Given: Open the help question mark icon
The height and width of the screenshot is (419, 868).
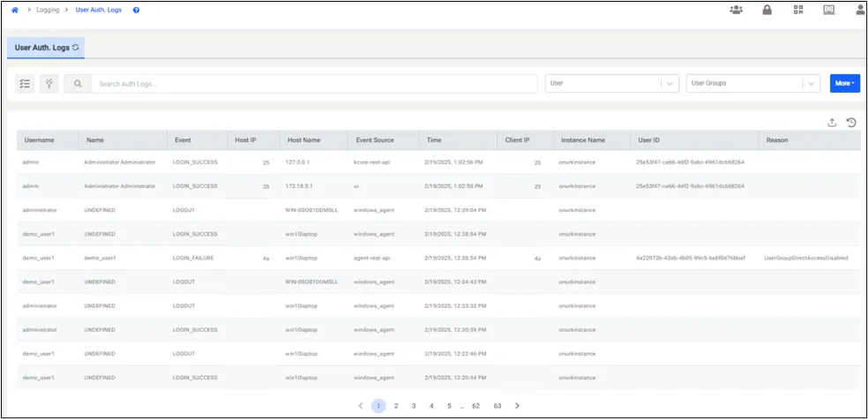Looking at the screenshot, I should click(x=136, y=10).
